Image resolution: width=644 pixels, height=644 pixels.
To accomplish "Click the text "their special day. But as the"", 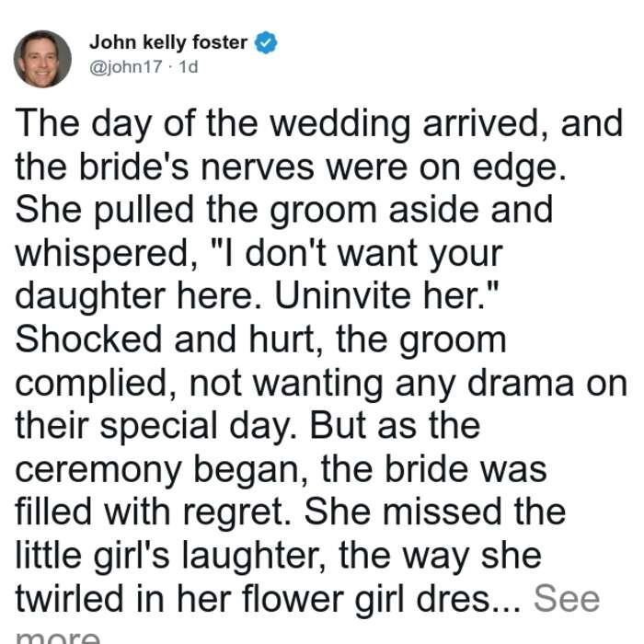I will (x=247, y=427).
